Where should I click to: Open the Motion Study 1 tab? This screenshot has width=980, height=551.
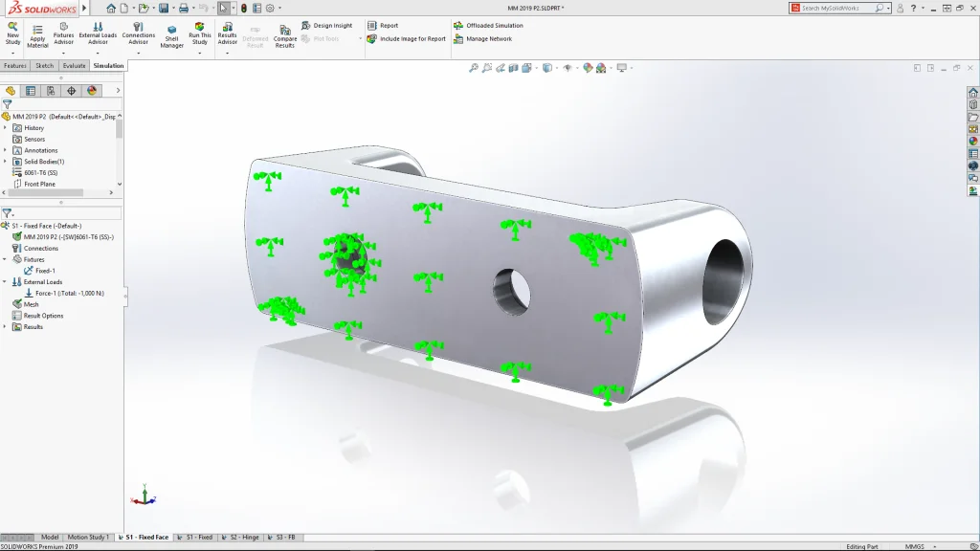[x=88, y=538]
